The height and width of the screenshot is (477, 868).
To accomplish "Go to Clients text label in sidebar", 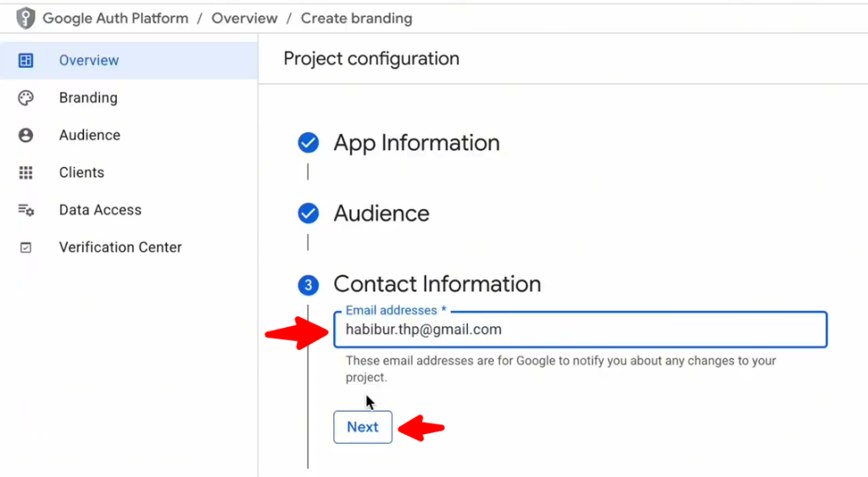I will pyautogui.click(x=81, y=173).
